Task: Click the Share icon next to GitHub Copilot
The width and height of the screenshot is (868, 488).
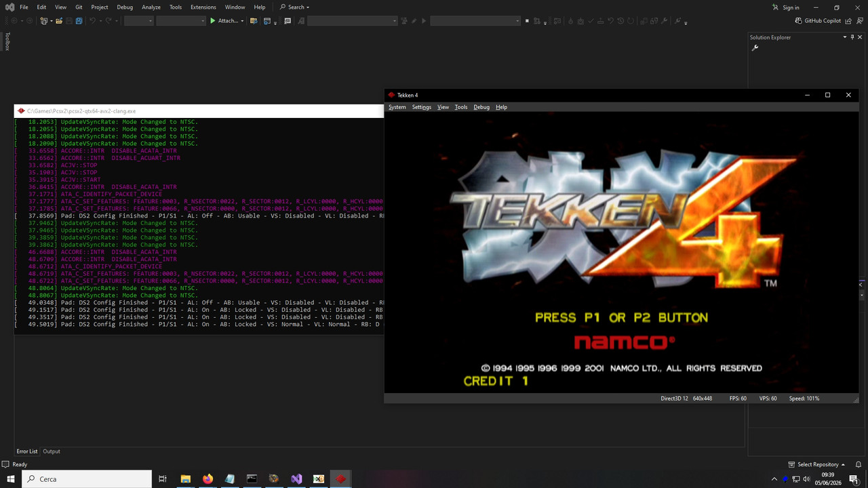Action: [849, 21]
